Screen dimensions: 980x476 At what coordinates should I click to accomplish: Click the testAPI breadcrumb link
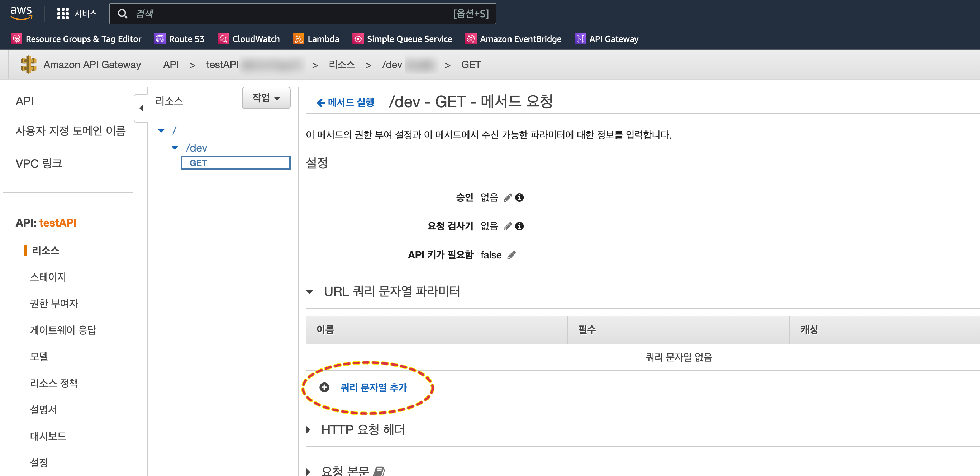click(222, 65)
